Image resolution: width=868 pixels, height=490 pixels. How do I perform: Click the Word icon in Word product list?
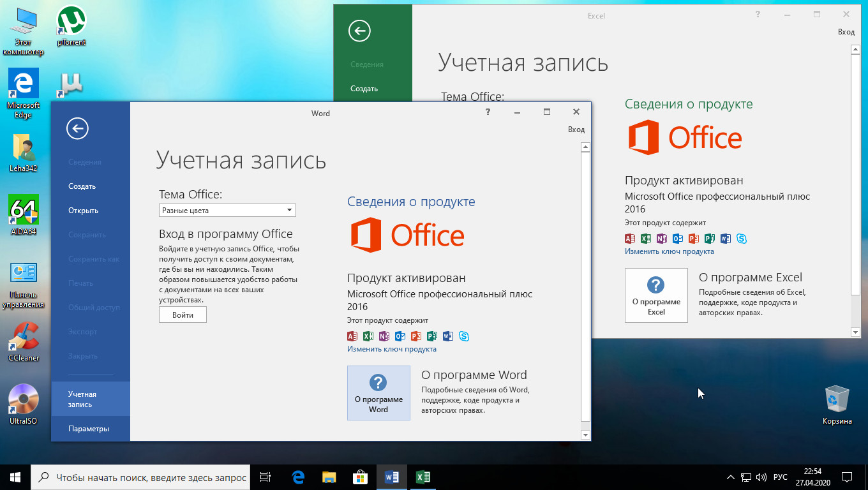[448, 336]
